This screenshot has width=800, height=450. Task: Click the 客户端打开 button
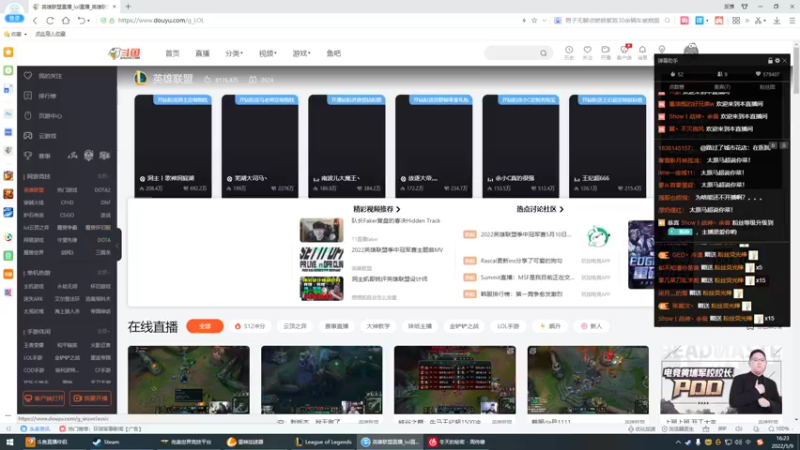coord(43,398)
